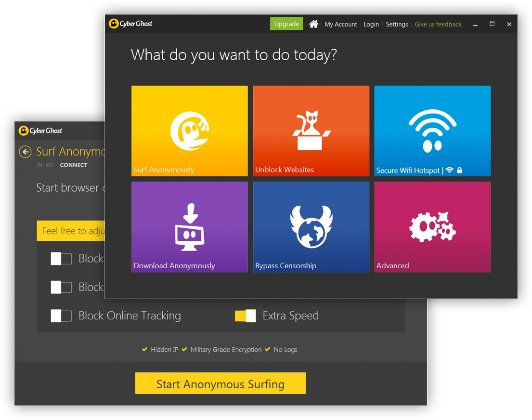Click Start Anonymous Surfing button

click(x=220, y=383)
